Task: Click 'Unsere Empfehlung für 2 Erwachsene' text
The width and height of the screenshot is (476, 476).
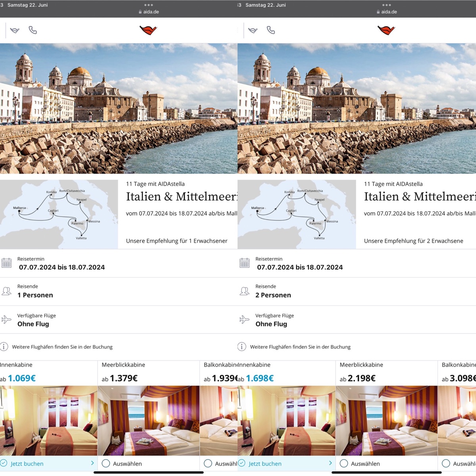Action: [414, 241]
